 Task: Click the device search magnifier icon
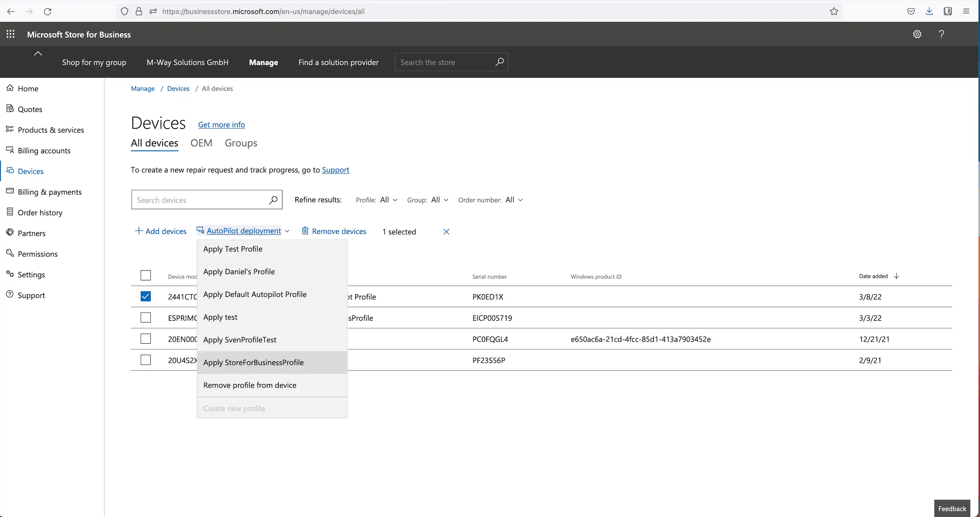click(x=273, y=200)
